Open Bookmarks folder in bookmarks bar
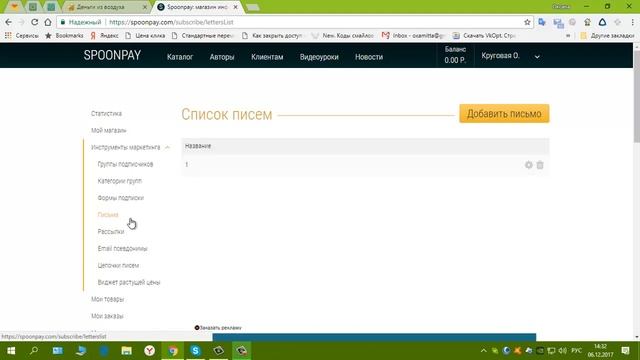The width and height of the screenshot is (640, 360). (x=64, y=36)
